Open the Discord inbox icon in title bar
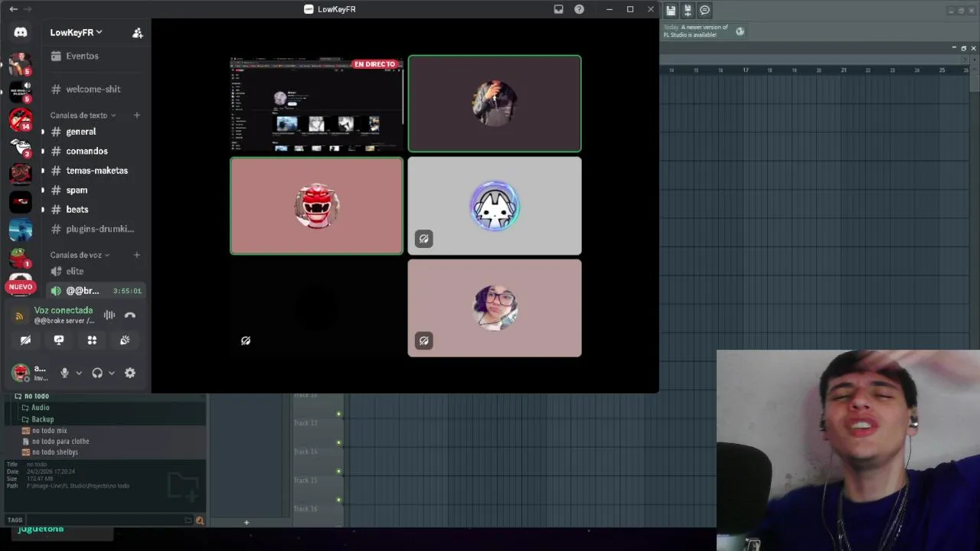Image resolution: width=980 pixels, height=551 pixels. (x=559, y=9)
